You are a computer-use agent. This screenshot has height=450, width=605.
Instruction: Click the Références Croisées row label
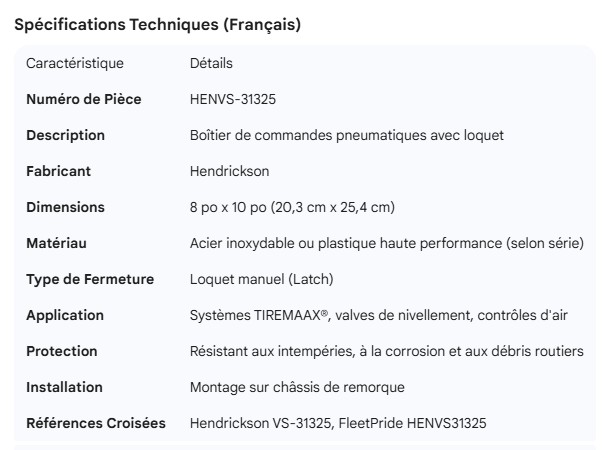click(x=96, y=424)
